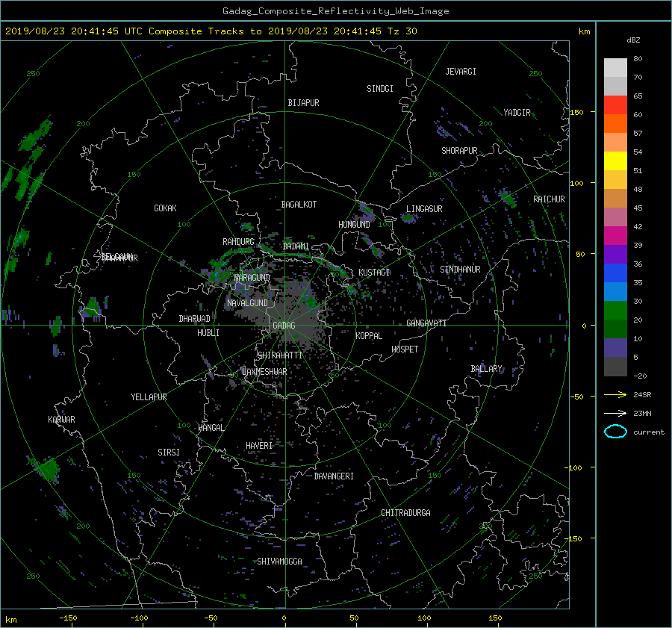
Task: Click the NARAGUND label
Action: 252,278
